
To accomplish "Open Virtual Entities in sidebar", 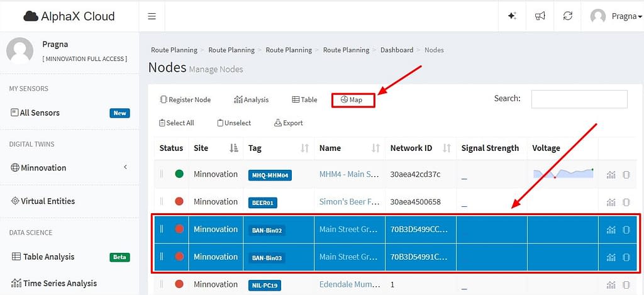I will tap(43, 201).
